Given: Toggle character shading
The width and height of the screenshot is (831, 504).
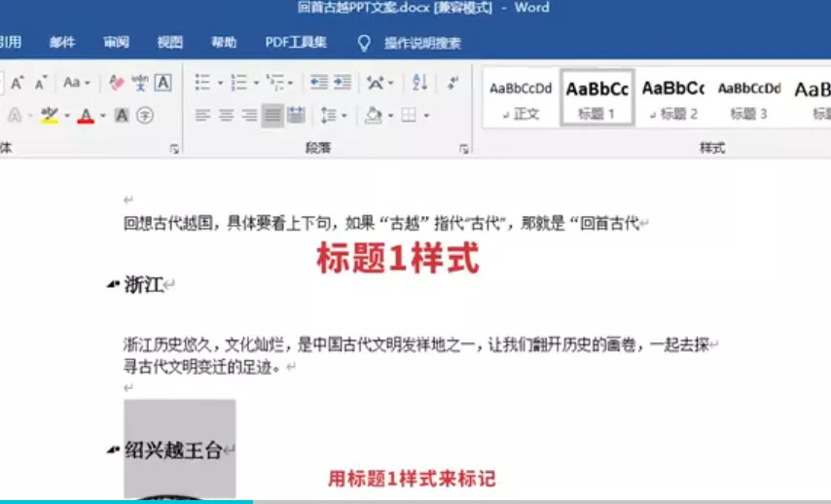Looking at the screenshot, I should click(122, 115).
